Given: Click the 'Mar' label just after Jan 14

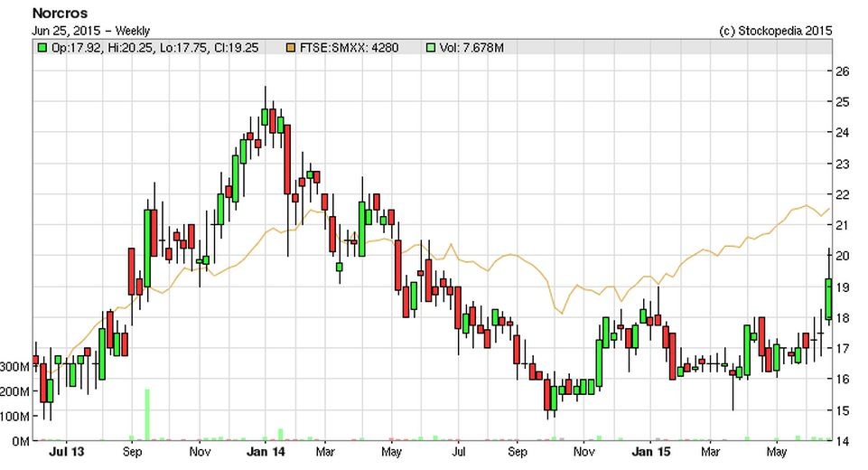Looking at the screenshot, I should point(325,452).
